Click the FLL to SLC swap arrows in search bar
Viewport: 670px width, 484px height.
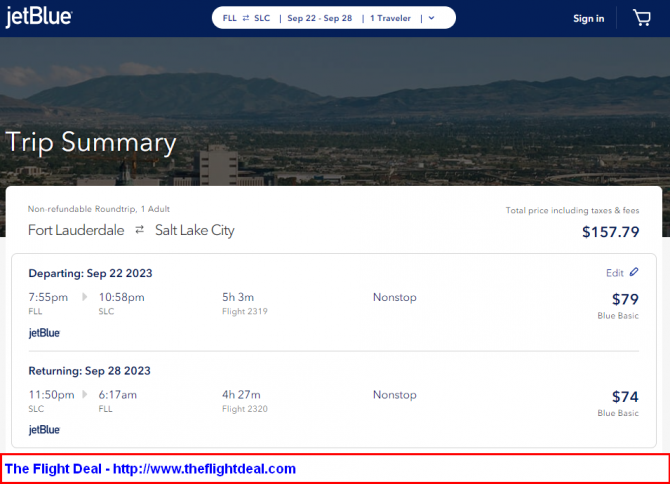tap(246, 18)
